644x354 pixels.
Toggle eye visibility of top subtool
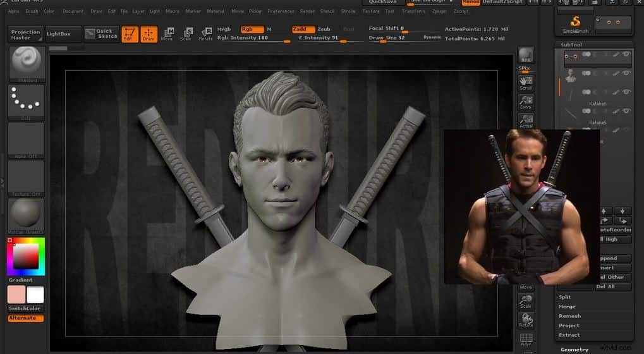pyautogui.click(x=626, y=54)
